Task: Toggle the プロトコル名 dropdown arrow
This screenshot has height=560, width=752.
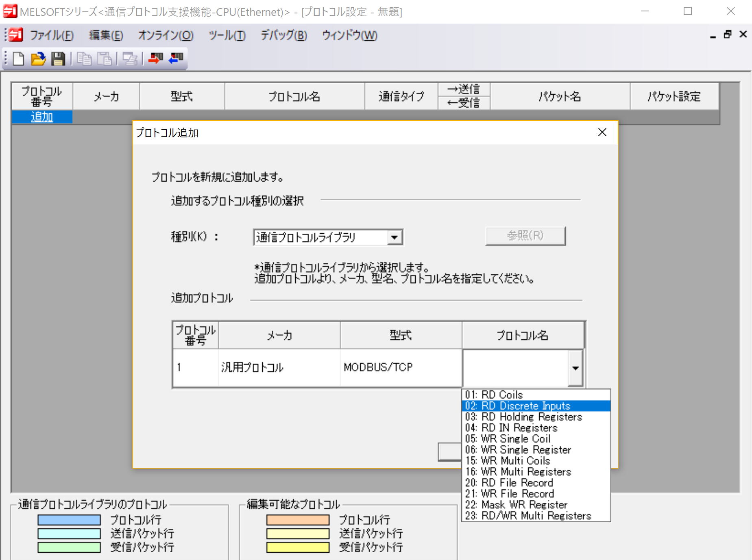Action: pos(575,368)
